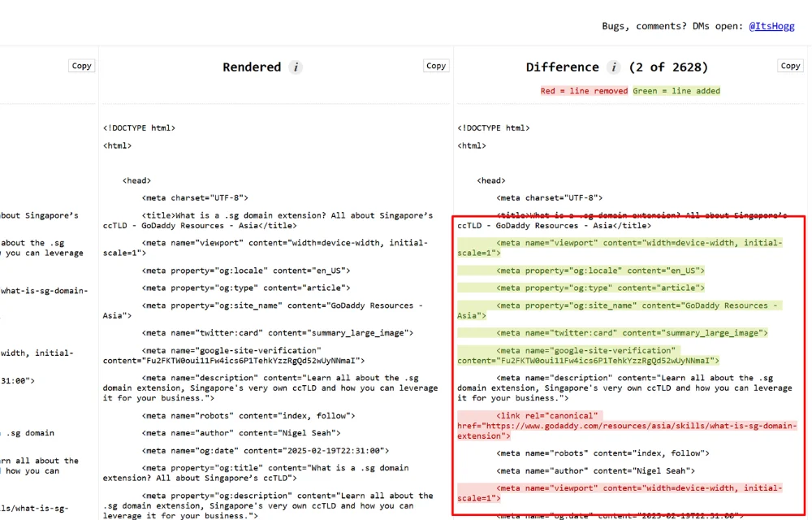Select the red 'line removed' legend badge
812x520 pixels.
[x=583, y=90]
